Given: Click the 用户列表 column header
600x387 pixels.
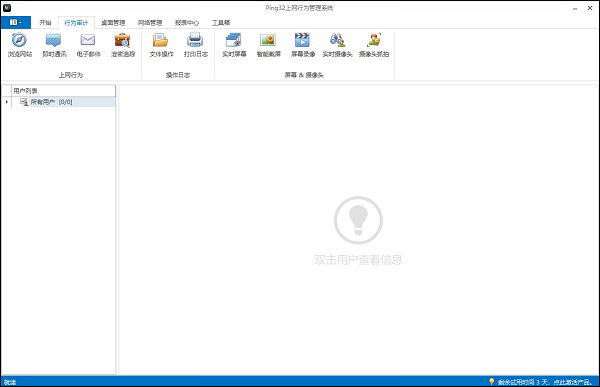Looking at the screenshot, I should coord(64,91).
